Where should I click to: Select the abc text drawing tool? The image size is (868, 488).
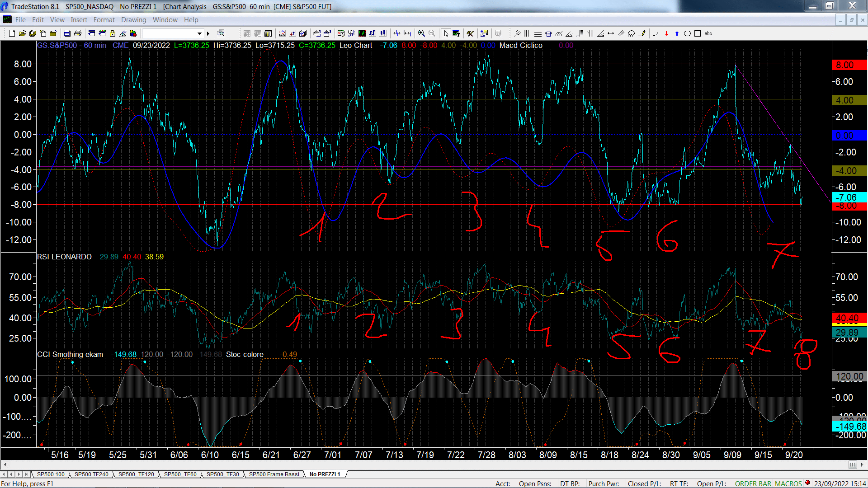pos(708,33)
